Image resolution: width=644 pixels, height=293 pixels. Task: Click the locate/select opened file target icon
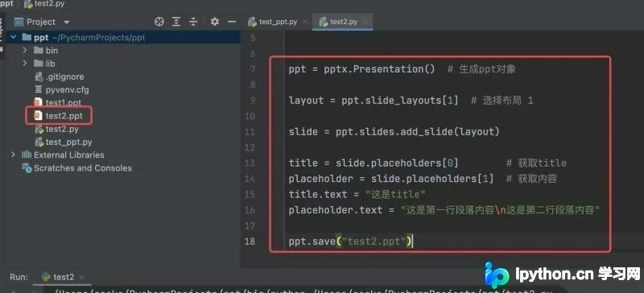159,22
